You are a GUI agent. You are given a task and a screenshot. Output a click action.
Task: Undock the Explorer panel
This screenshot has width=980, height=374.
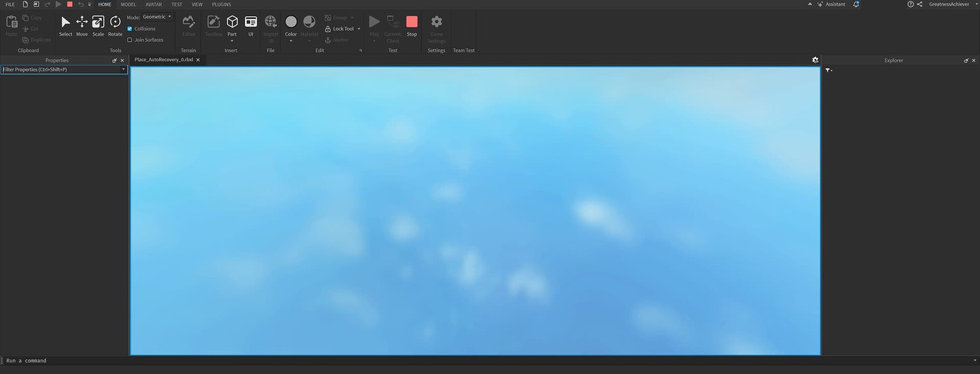966,60
